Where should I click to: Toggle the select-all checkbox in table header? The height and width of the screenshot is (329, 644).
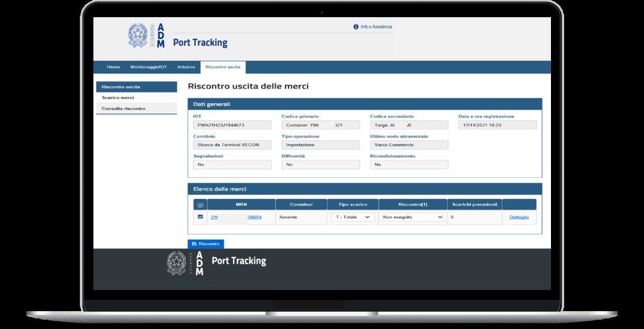201,205
